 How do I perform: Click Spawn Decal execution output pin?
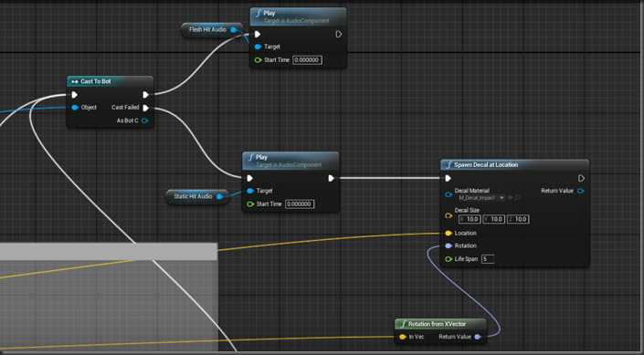[x=581, y=178]
